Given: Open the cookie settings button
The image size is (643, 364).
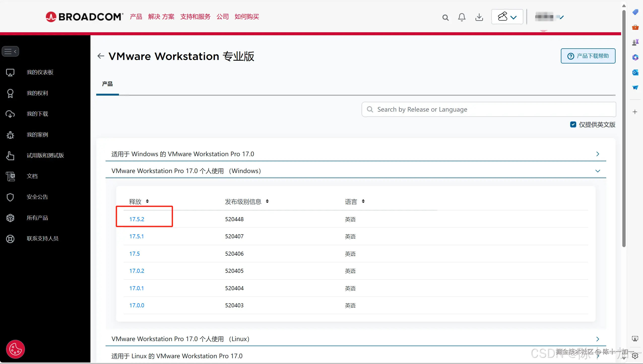Looking at the screenshot, I should (x=15, y=349).
